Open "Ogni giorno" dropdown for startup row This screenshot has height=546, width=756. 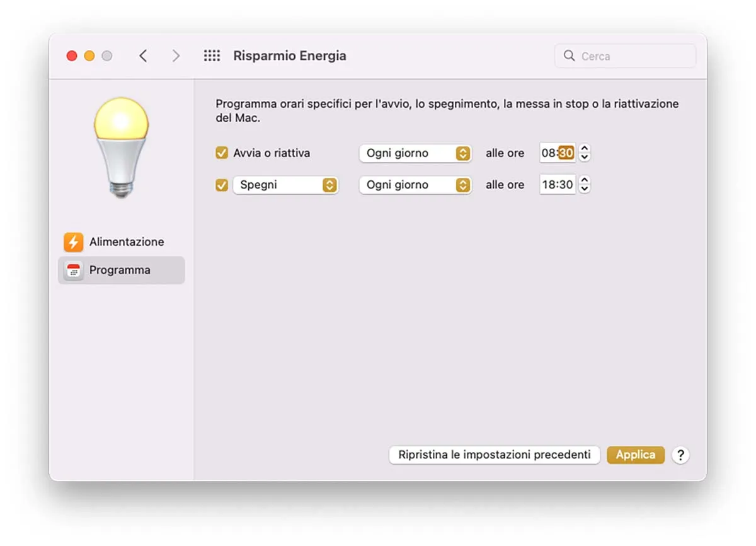click(x=415, y=153)
